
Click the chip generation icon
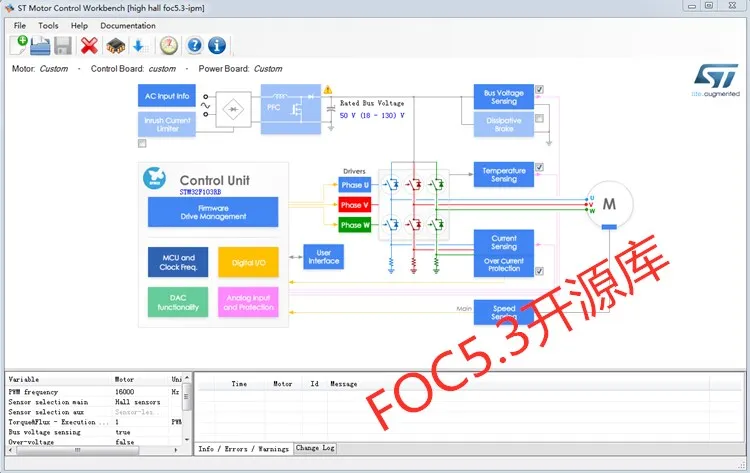point(115,46)
